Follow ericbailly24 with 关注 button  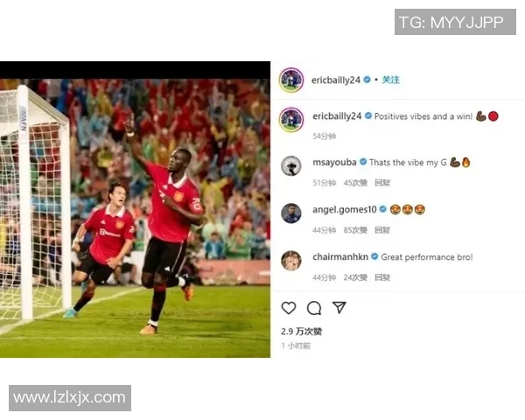pyautogui.click(x=391, y=80)
